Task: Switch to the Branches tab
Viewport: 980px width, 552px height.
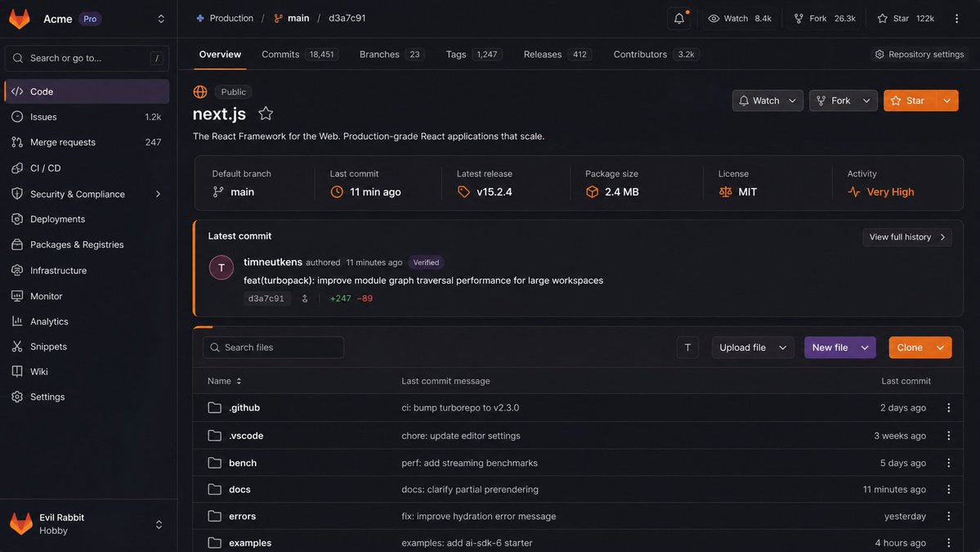Action: pyautogui.click(x=392, y=55)
